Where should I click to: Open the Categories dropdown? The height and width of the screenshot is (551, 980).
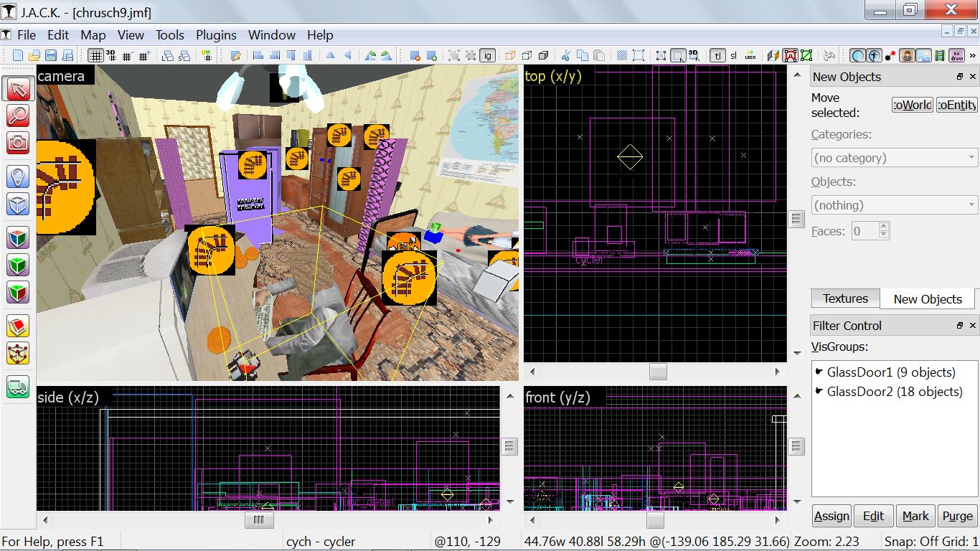point(894,158)
